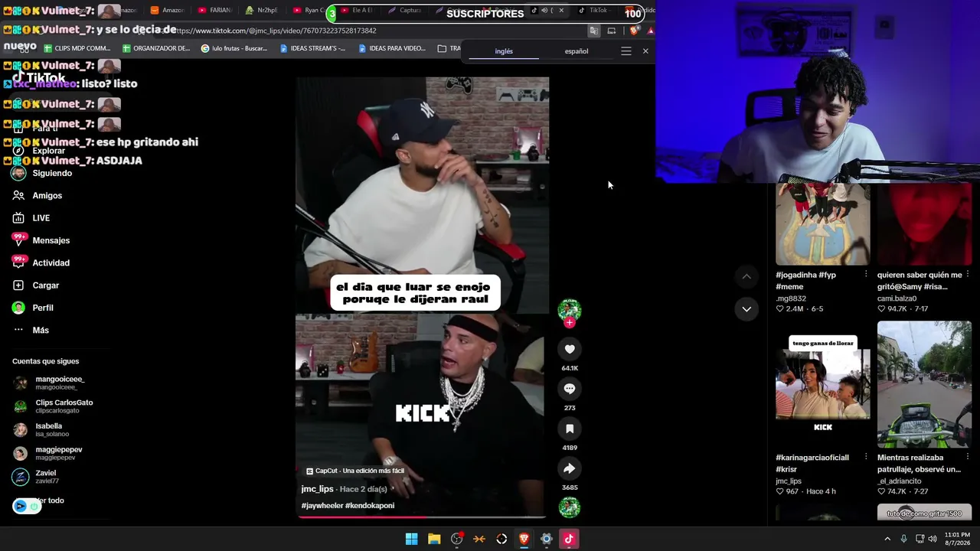Share the video with the arrow icon
Viewport: 980px width, 551px height.
tap(570, 468)
